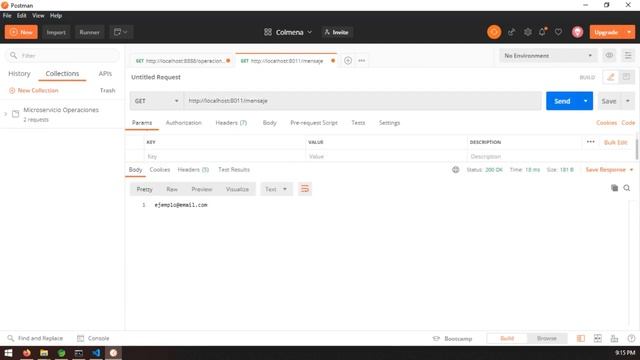Click the keyboard shortcuts icon in status bar

[614, 338]
